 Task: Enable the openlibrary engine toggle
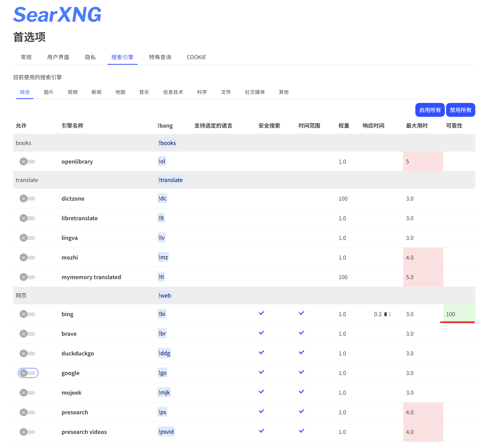28,162
